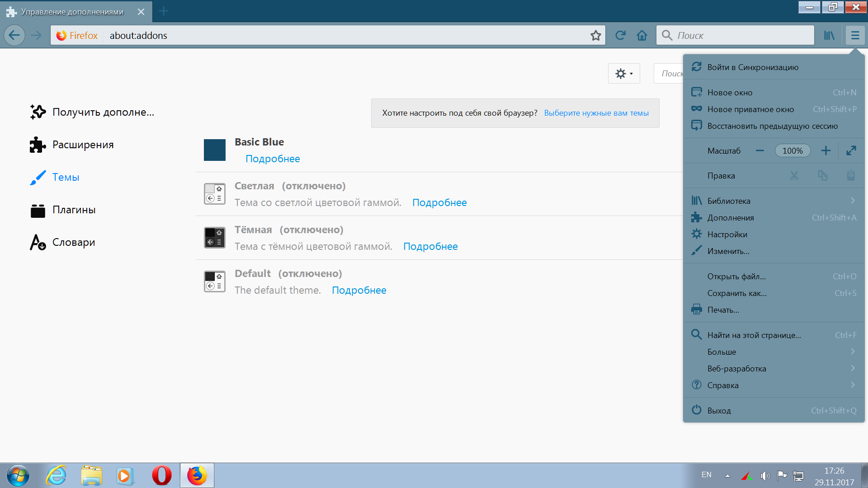
Task: Click the forward navigation arrow
Action: (36, 35)
